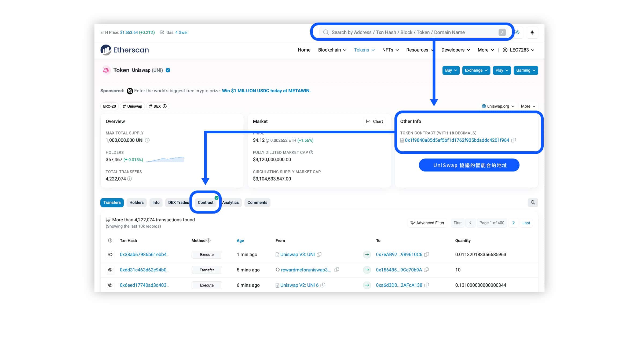Click the Etherscan logo
This screenshot has height=337, width=644.
click(x=125, y=50)
